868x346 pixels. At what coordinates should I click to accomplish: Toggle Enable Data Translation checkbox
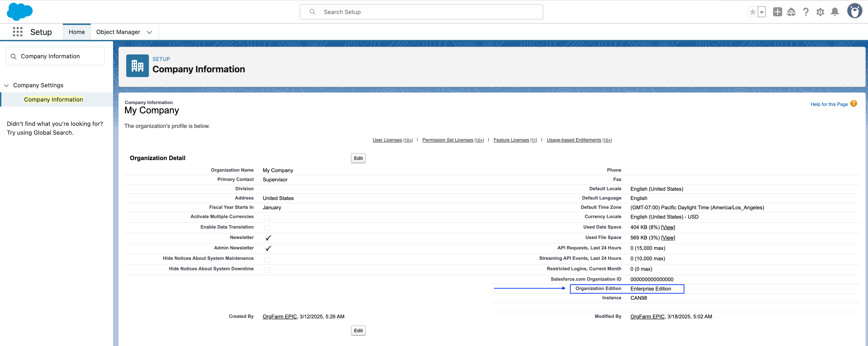(x=267, y=228)
